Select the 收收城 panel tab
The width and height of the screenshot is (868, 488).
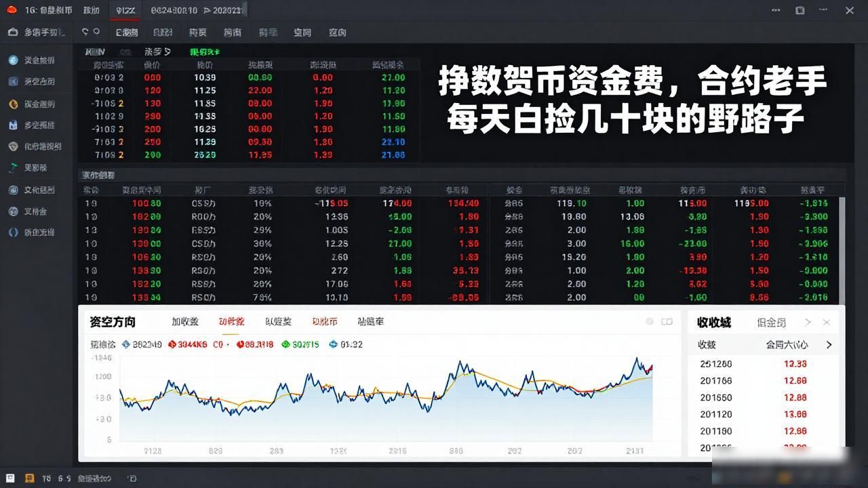[x=713, y=323]
